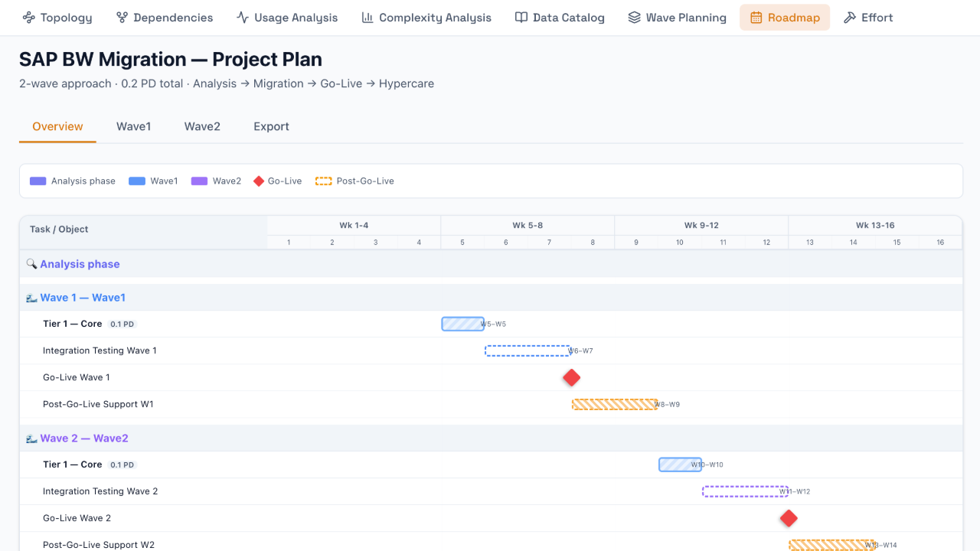Viewport: 980px width, 551px height.
Task: Select the Wave 2 — Wave2 section header
Action: (491, 439)
